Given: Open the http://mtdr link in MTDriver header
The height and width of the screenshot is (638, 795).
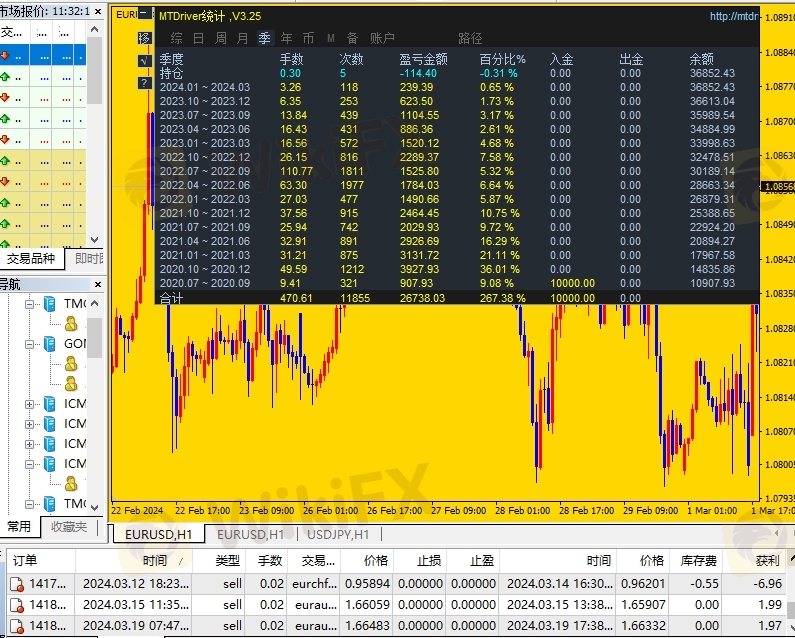Looking at the screenshot, I should pyautogui.click(x=734, y=16).
